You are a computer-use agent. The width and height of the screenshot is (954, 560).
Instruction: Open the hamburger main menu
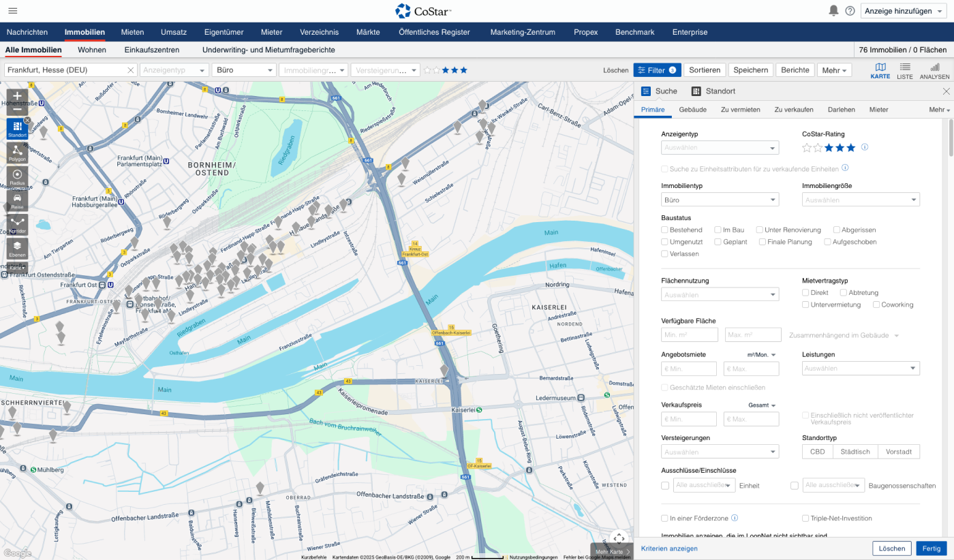point(13,11)
